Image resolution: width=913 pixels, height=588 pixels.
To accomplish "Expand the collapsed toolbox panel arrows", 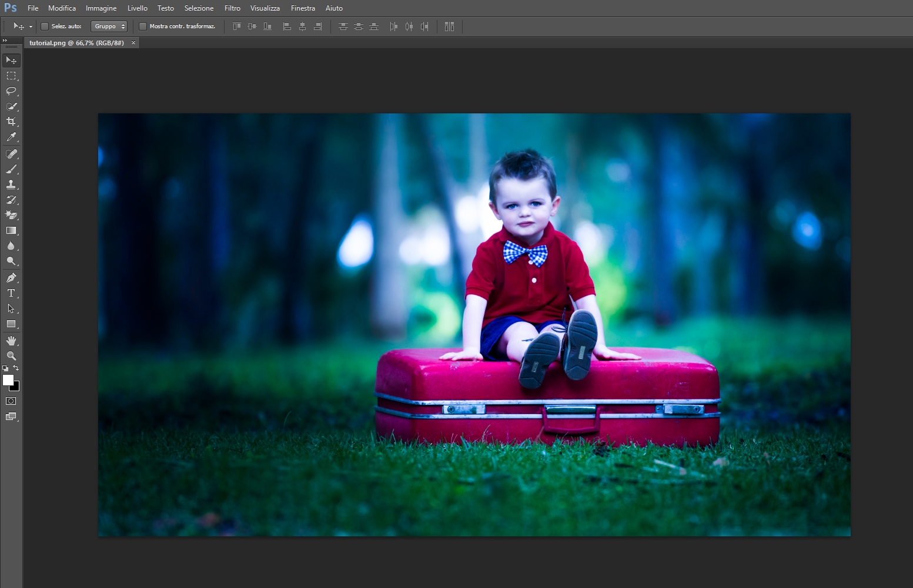I will click(x=5, y=41).
